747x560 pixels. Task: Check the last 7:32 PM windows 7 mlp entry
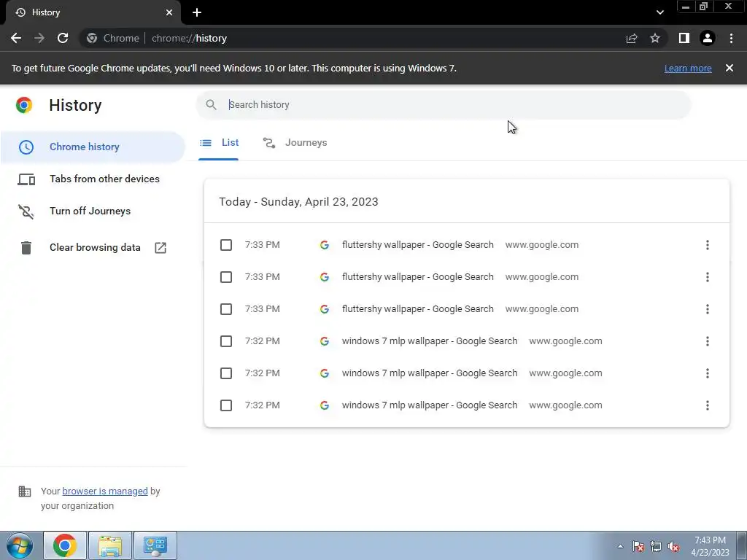tap(226, 405)
